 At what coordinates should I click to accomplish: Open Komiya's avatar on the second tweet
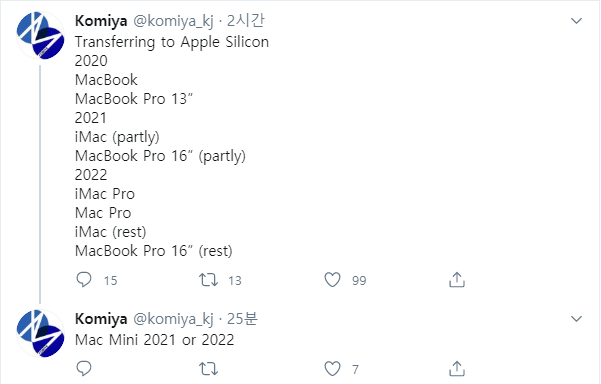point(41,333)
